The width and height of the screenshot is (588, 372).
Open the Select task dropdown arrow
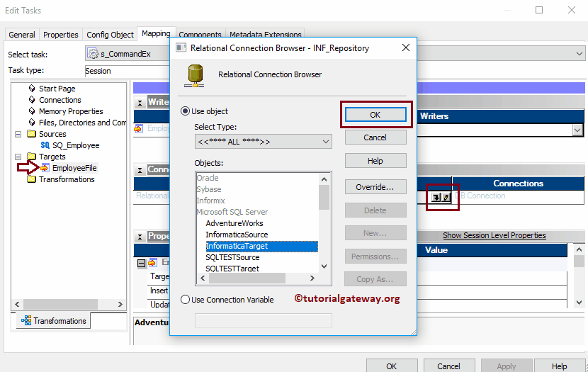point(579,54)
